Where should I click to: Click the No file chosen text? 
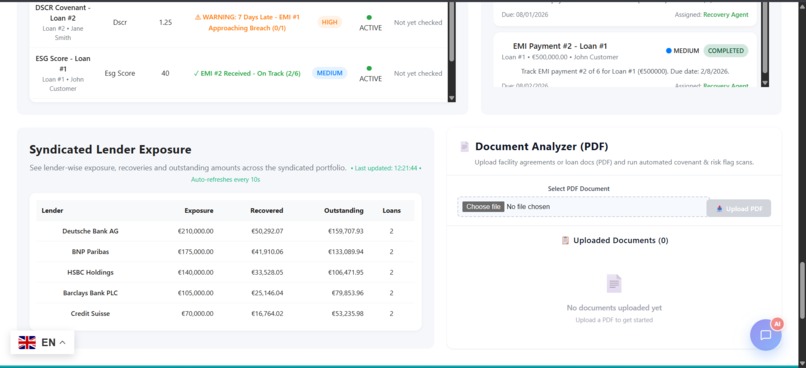point(528,207)
